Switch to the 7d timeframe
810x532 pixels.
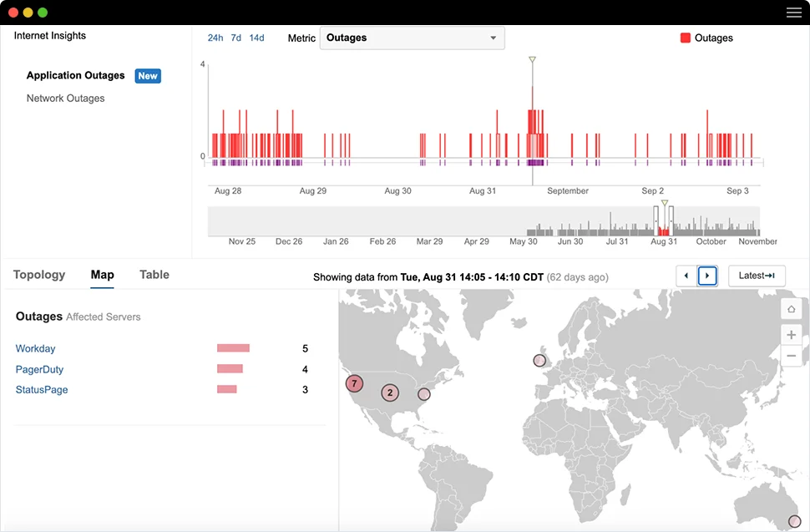(235, 38)
